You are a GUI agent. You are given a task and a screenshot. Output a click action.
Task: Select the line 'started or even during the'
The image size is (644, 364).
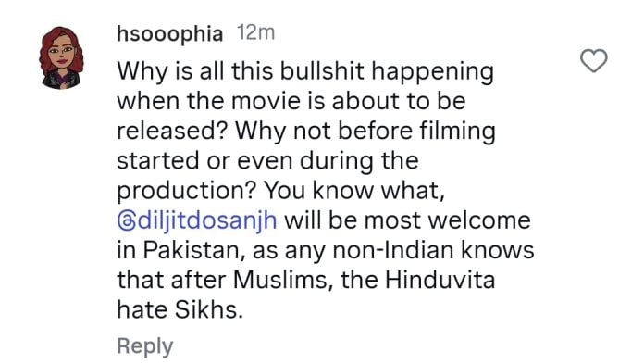[x=267, y=161]
